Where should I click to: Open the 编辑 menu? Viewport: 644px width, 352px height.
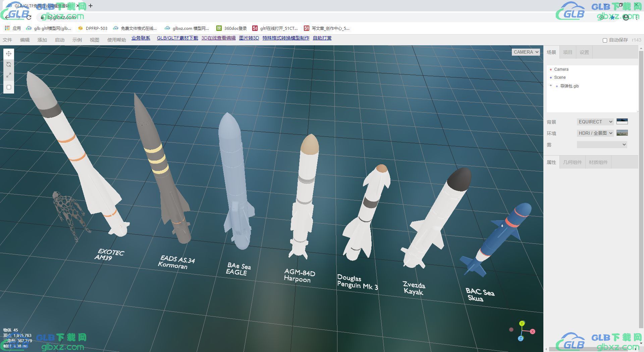coord(25,40)
